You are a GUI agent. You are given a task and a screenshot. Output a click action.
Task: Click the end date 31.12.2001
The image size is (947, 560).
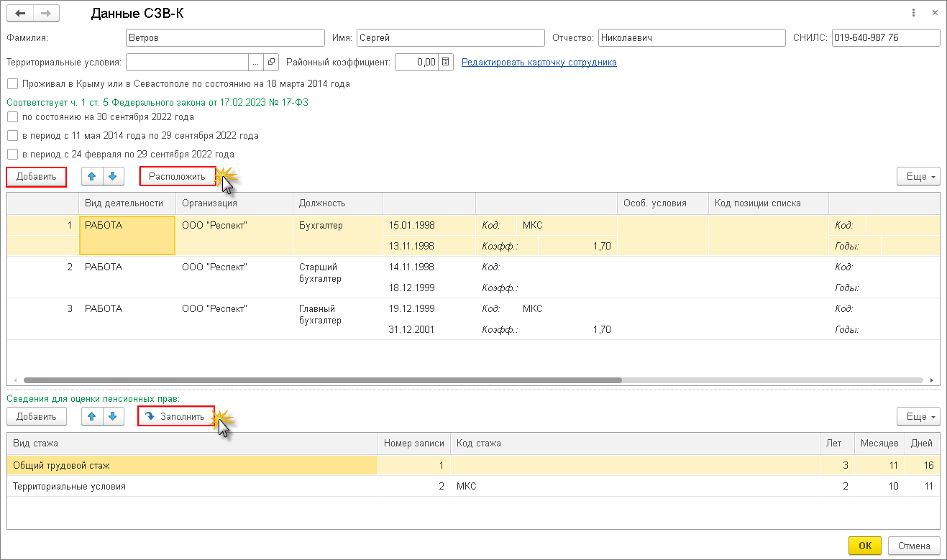(411, 329)
